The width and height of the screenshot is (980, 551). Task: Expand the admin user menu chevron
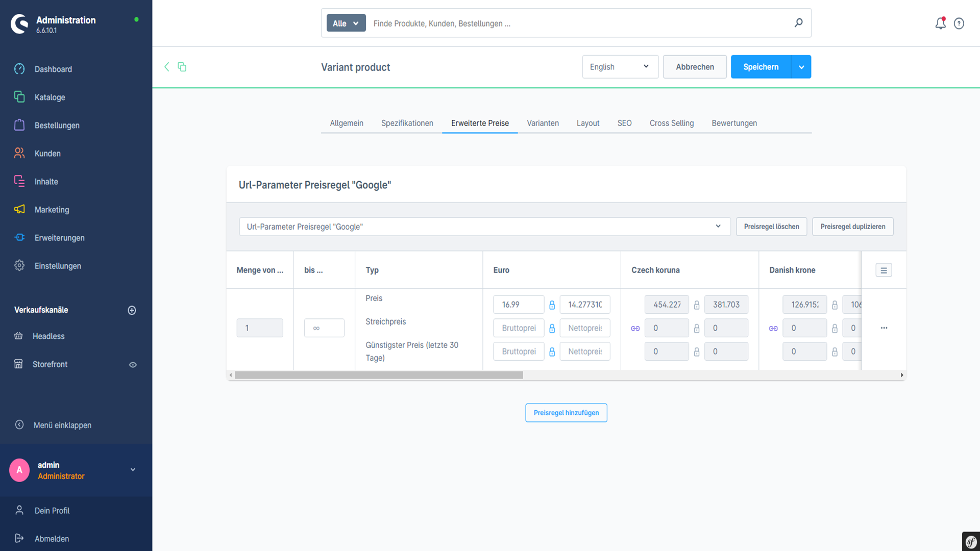[x=133, y=470]
